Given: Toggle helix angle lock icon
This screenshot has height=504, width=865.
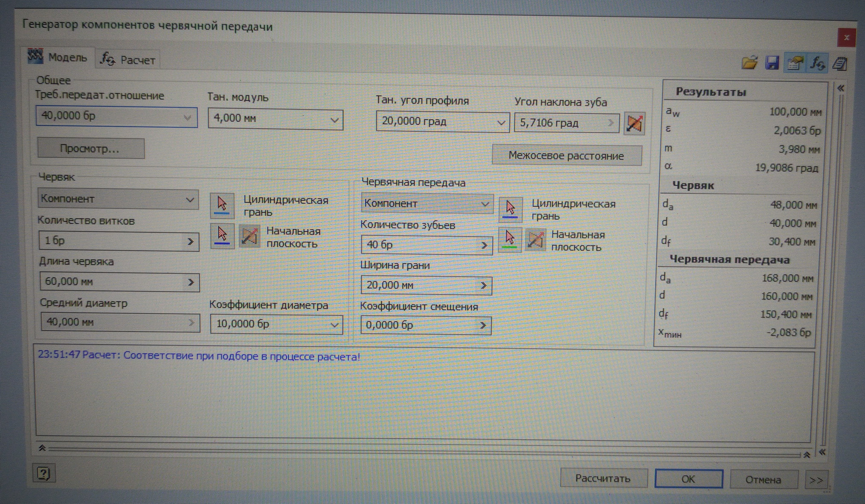Looking at the screenshot, I should (634, 124).
